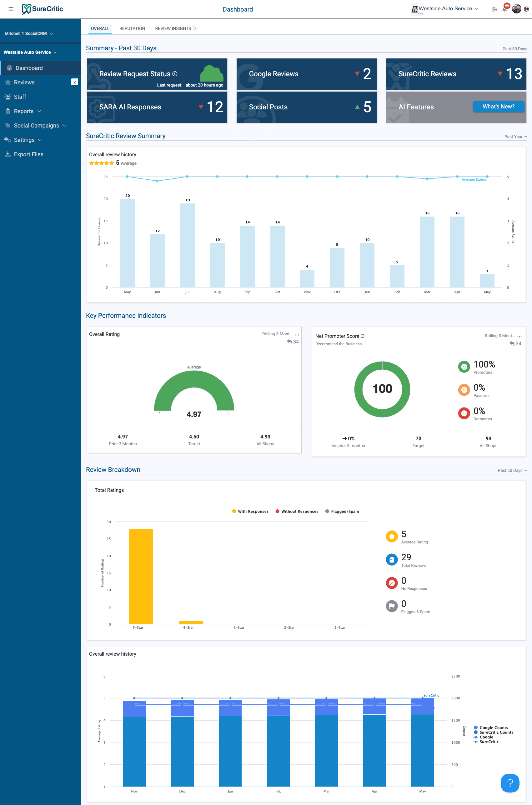This screenshot has height=805, width=532.
Task: Click the export file icon in header
Action: pyautogui.click(x=494, y=9)
